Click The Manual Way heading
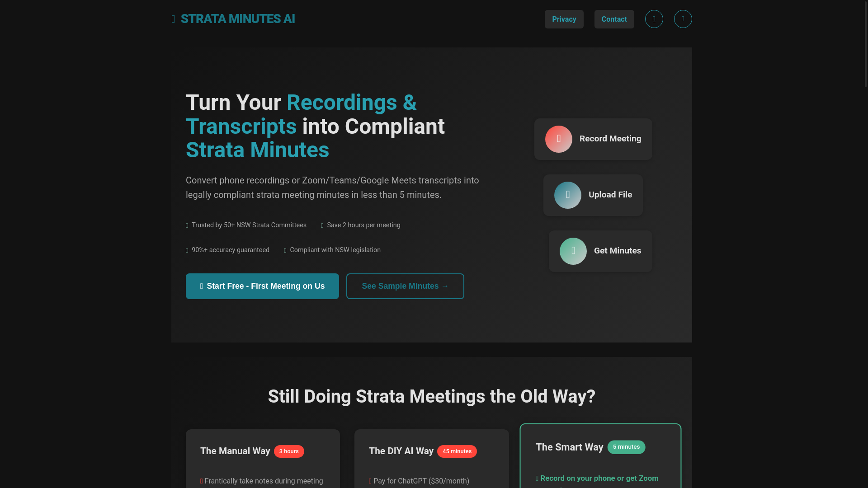Screen dimensions: 868x488 (x=235, y=451)
